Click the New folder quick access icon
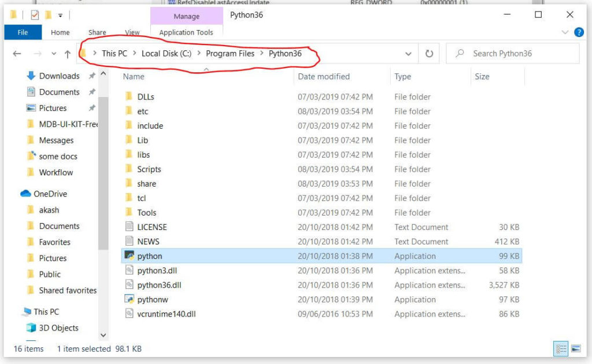This screenshot has width=592, height=364. click(48, 15)
